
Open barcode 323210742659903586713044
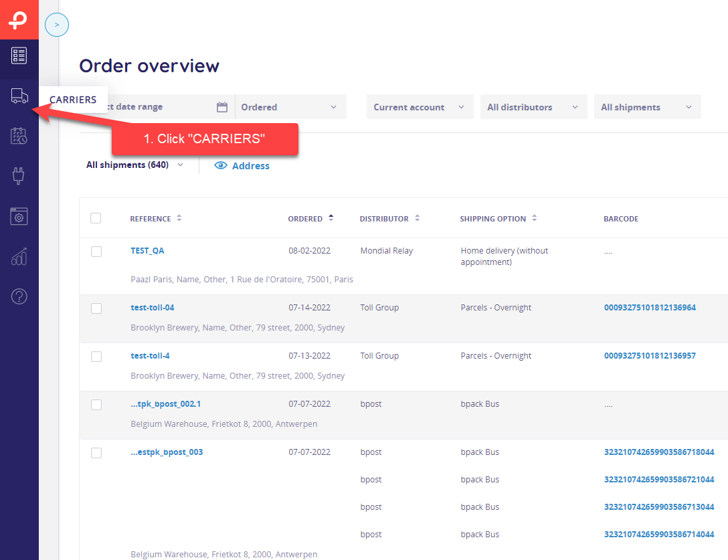click(659, 507)
